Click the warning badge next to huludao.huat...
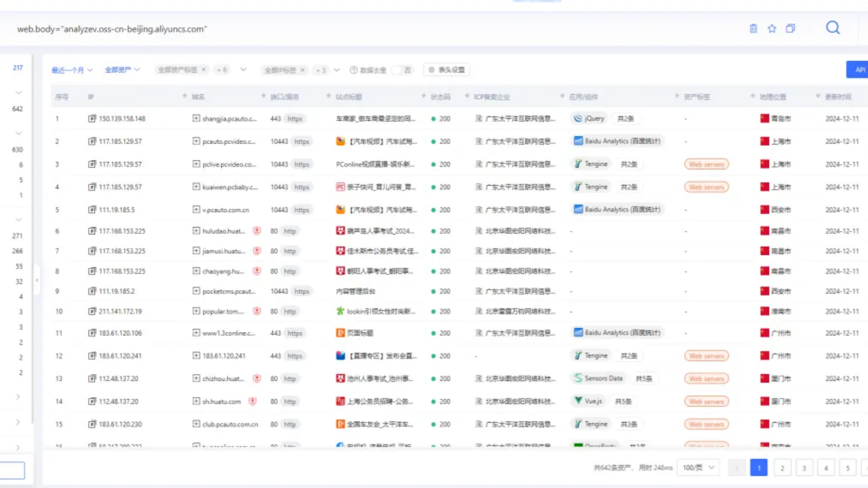This screenshot has height=488, width=868. 257,231
